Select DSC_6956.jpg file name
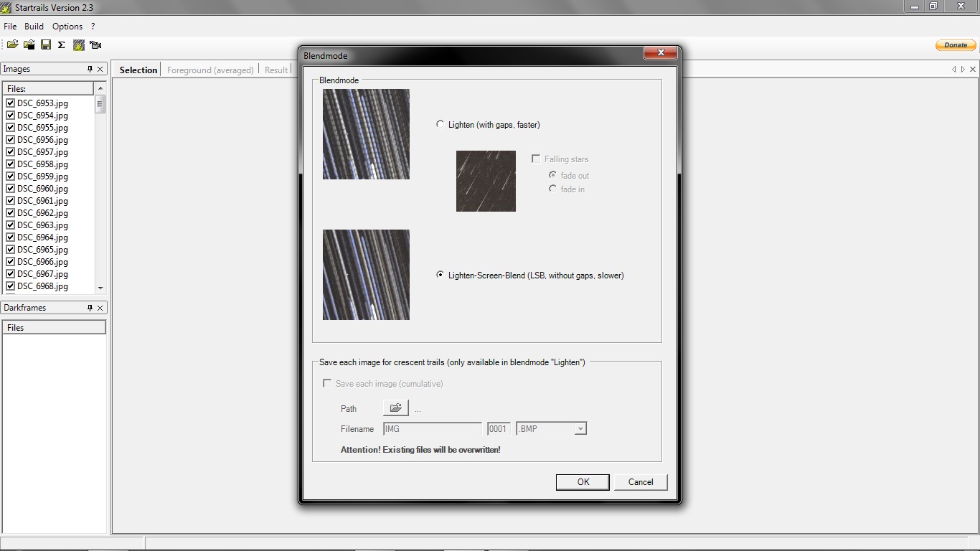 (x=42, y=140)
